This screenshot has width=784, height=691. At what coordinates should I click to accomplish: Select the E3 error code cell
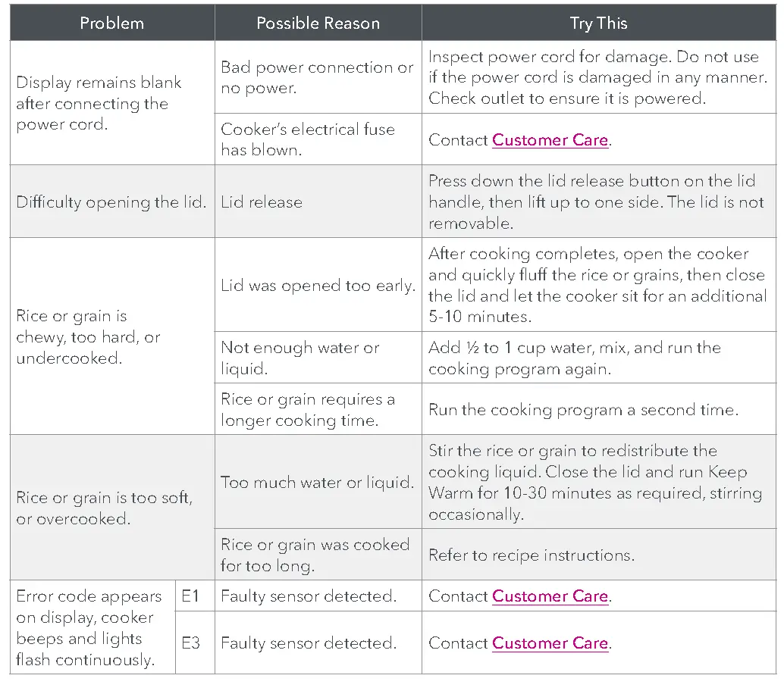(x=190, y=643)
